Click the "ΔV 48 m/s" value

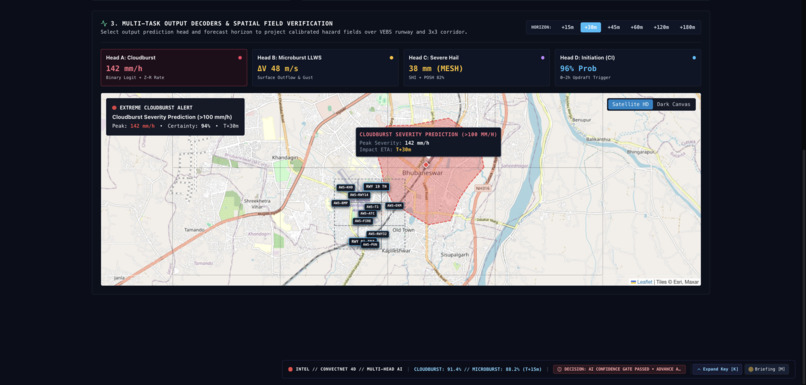coord(278,68)
